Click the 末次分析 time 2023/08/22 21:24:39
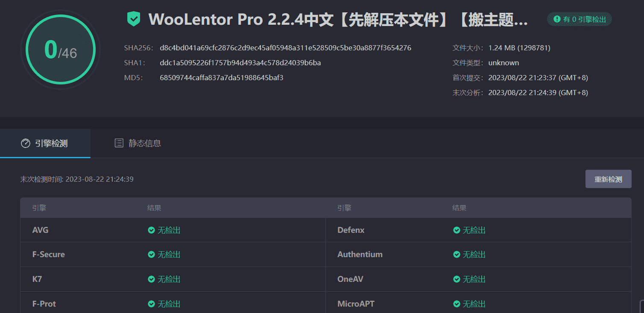The height and width of the screenshot is (313, 644). coord(538,93)
